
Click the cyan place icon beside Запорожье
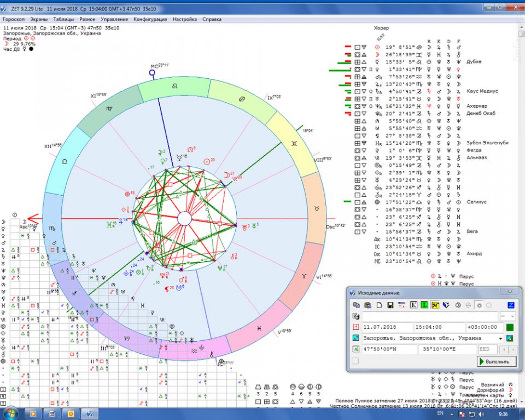click(x=356, y=338)
